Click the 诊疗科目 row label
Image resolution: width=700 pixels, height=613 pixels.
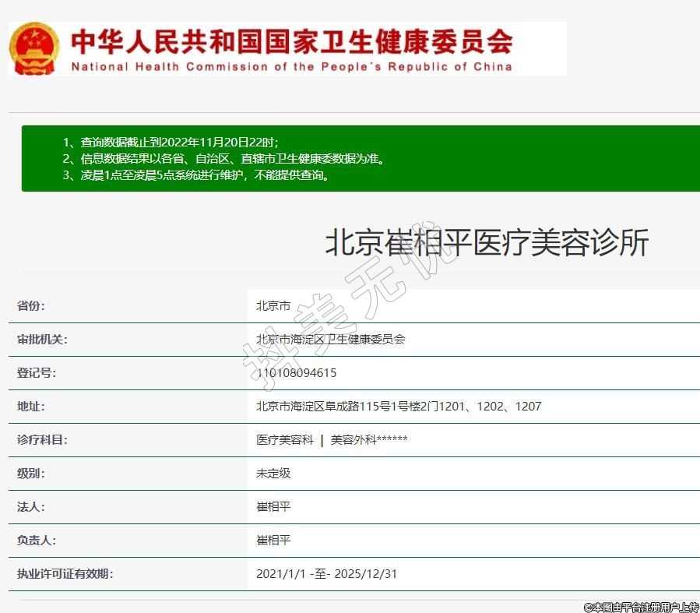[42, 440]
